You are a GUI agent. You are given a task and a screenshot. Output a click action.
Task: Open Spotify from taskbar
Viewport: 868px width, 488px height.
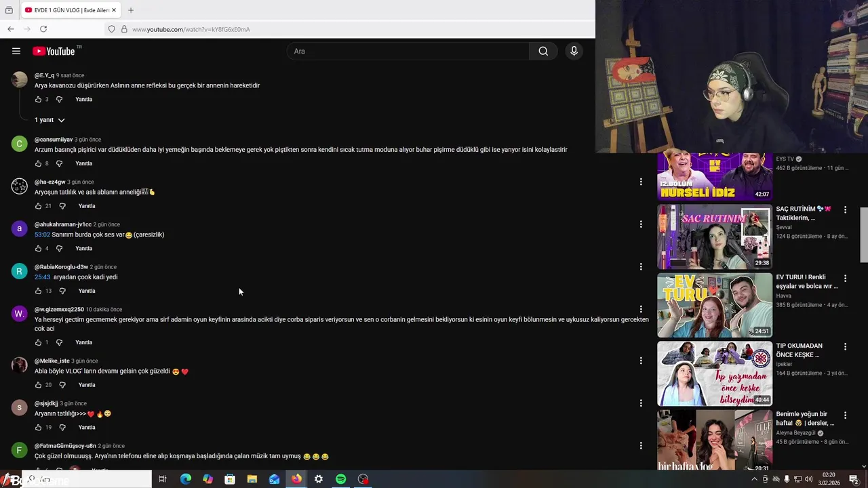point(341,479)
